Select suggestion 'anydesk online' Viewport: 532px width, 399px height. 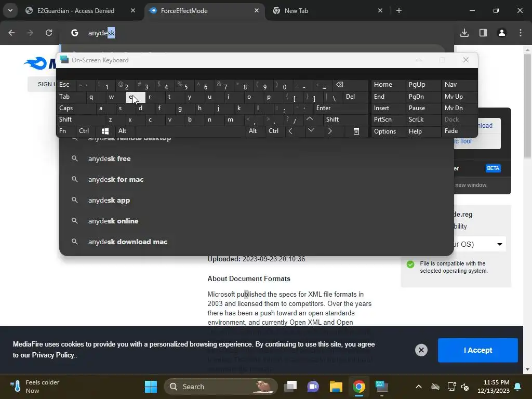[x=256, y=221]
